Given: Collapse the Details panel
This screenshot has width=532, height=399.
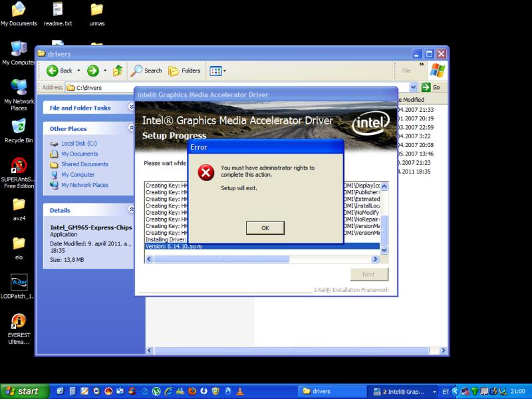Looking at the screenshot, I should pyautogui.click(x=131, y=209).
